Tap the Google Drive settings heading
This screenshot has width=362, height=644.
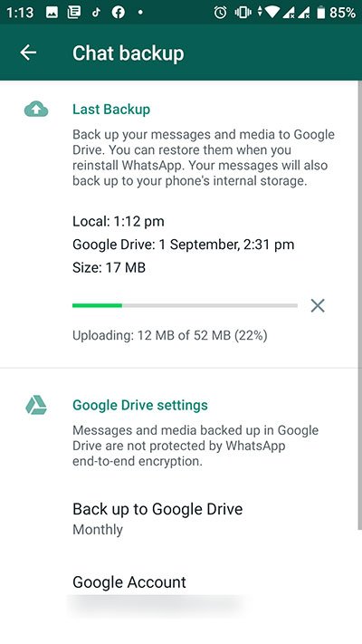pos(140,406)
